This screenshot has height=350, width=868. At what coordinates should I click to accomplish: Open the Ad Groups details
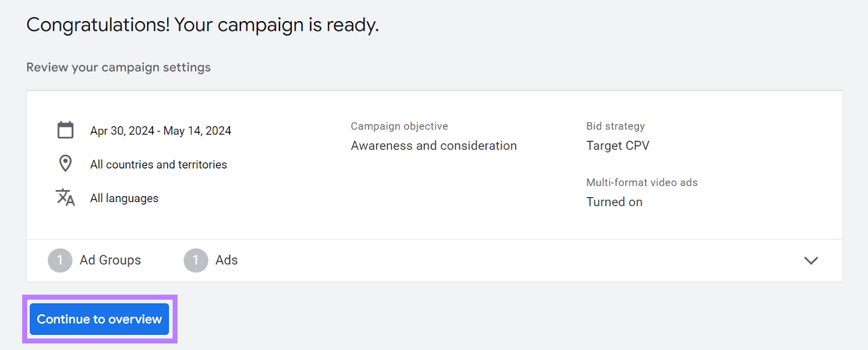click(110, 260)
